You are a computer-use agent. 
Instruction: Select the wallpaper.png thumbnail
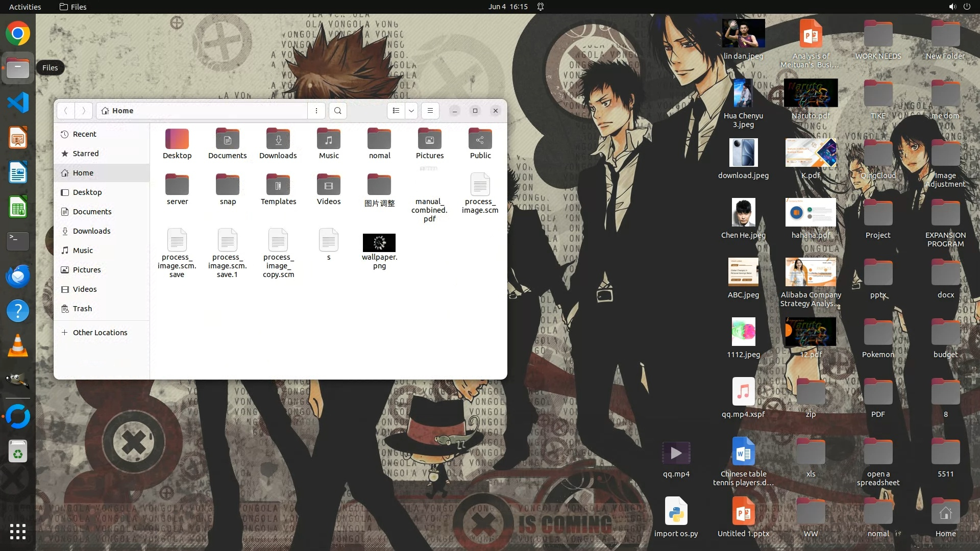coord(379,243)
